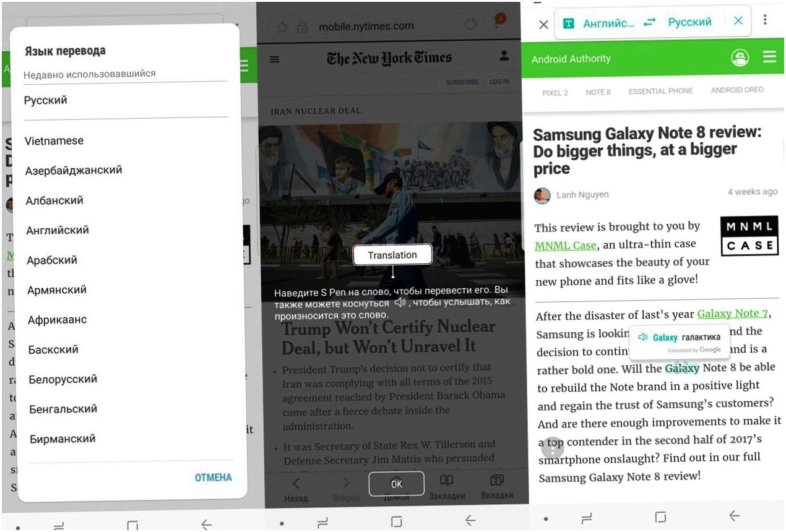This screenshot has width=786, height=532.
Task: Switch to NOTE 8 tab
Action: [598, 92]
